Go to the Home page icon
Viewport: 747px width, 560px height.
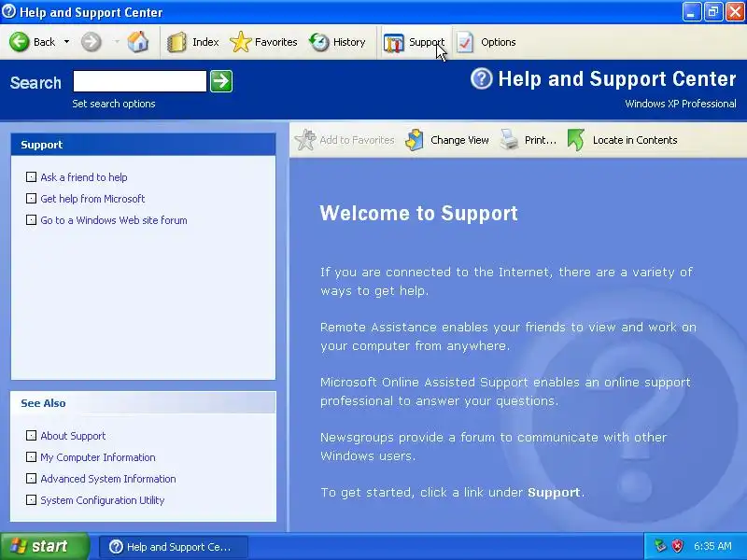coord(137,42)
